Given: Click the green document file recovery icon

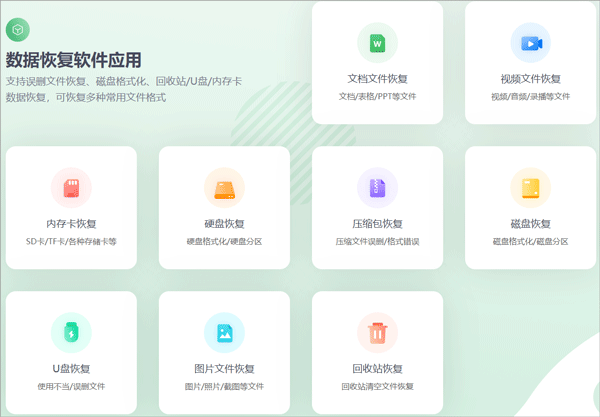Looking at the screenshot, I should [377, 43].
